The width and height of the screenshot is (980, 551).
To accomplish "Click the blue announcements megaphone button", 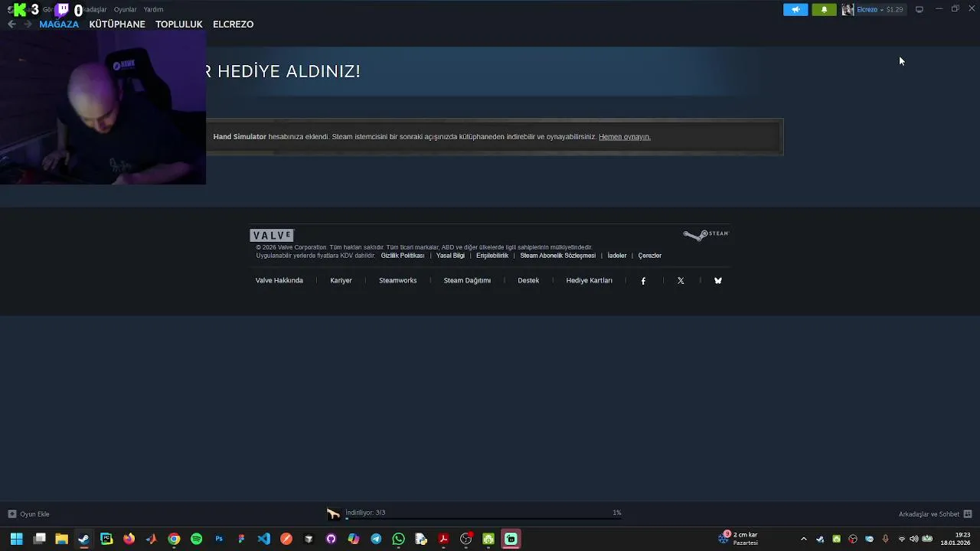I will [x=795, y=10].
